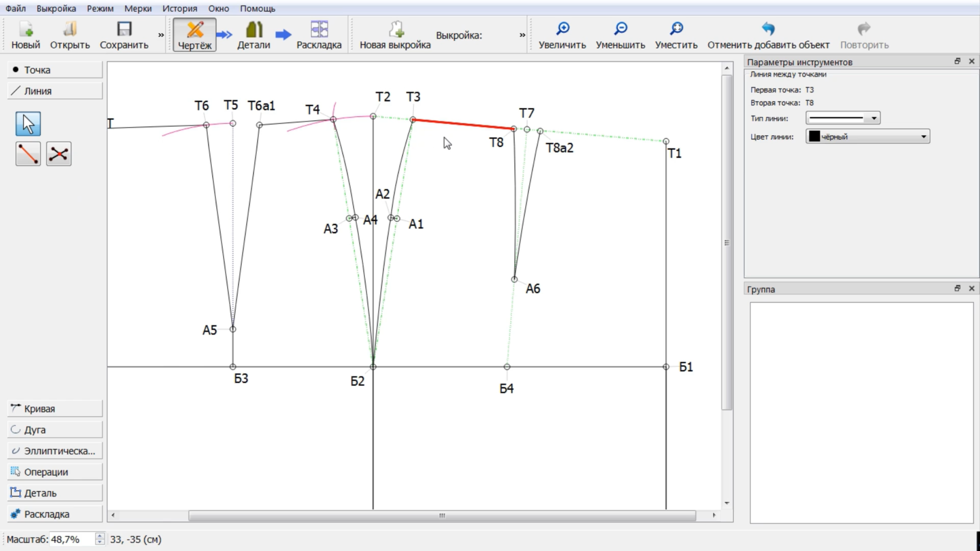Click scroll left arrow on canvas
980x551 pixels.
point(113,516)
